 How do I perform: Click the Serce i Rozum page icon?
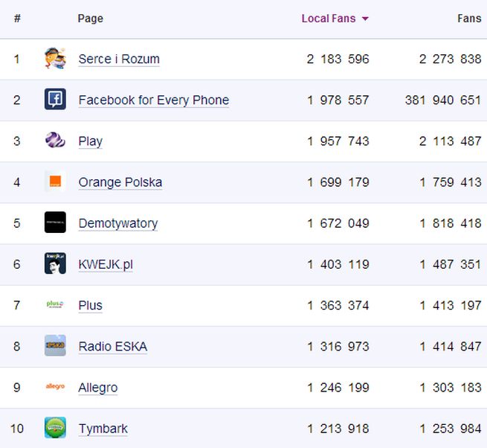click(x=55, y=59)
